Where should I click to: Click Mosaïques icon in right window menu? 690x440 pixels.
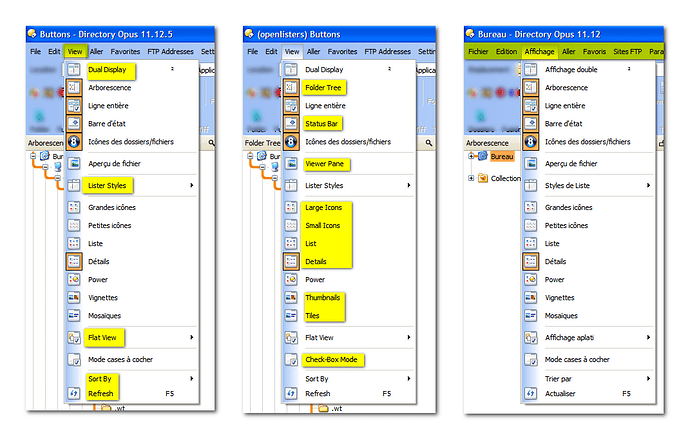pos(531,315)
